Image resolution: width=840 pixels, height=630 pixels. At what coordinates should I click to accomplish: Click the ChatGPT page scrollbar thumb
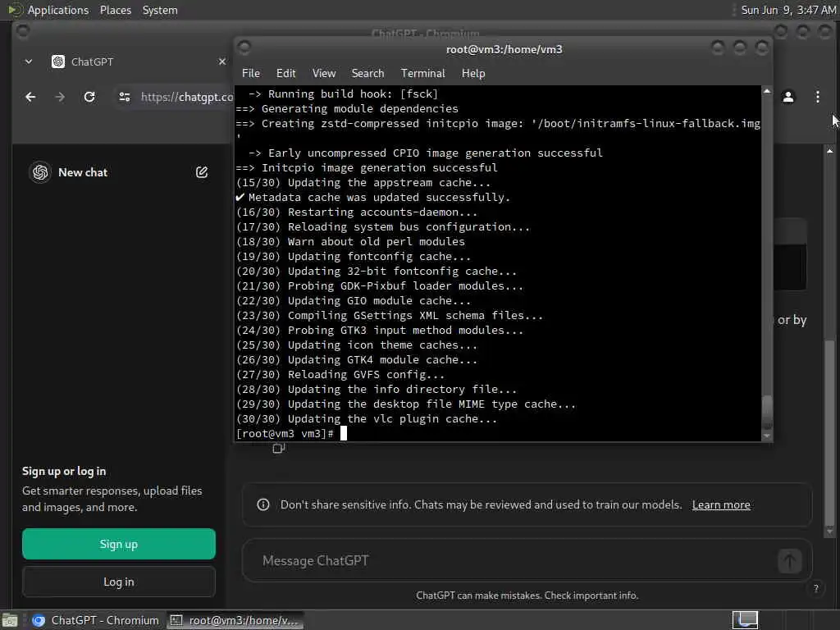tap(829, 431)
